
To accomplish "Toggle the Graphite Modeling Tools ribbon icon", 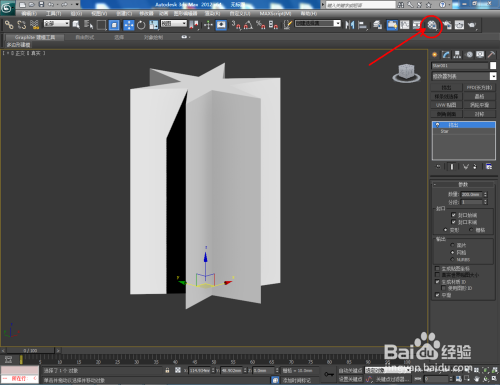I will coord(392,25).
